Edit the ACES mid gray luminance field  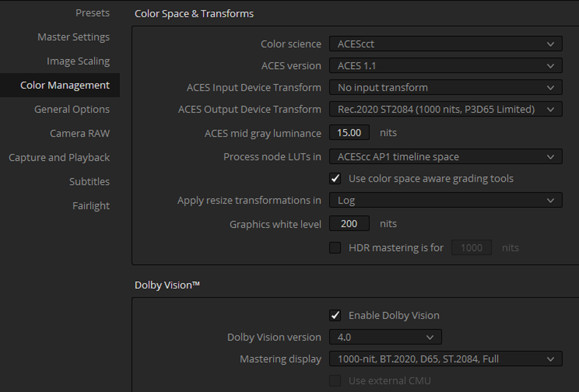pyautogui.click(x=350, y=133)
